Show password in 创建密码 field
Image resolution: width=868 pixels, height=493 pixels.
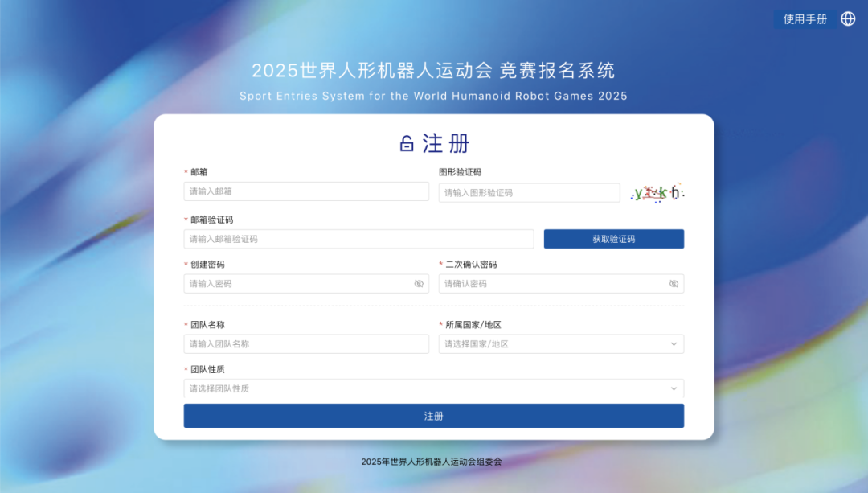[419, 284]
